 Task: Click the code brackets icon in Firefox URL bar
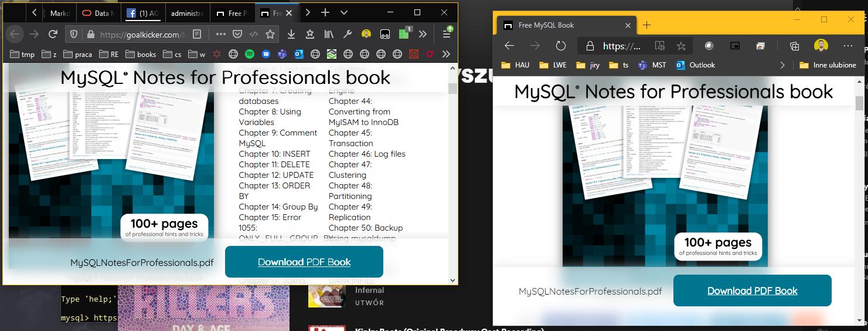coord(254,35)
